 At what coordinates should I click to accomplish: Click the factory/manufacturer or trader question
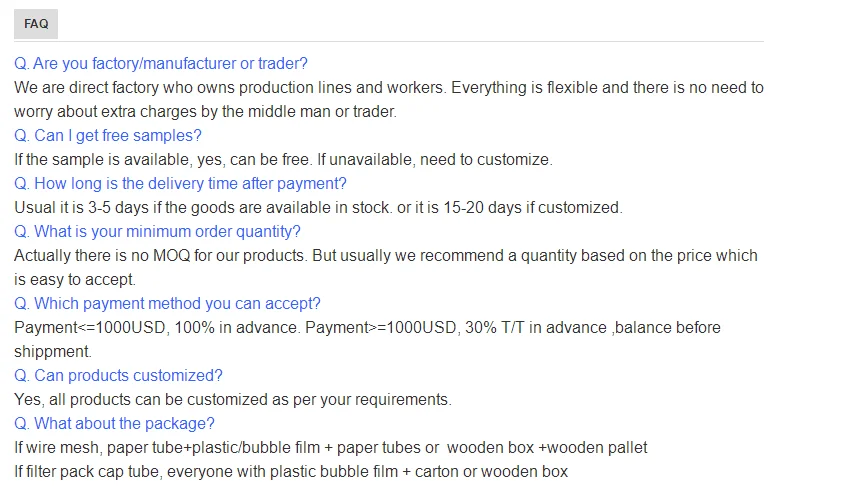pos(161,63)
